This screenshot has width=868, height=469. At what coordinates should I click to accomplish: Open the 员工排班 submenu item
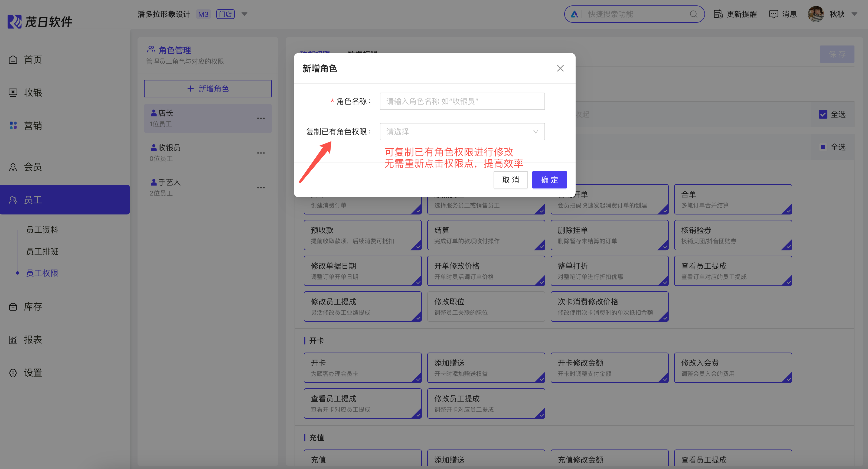point(42,251)
